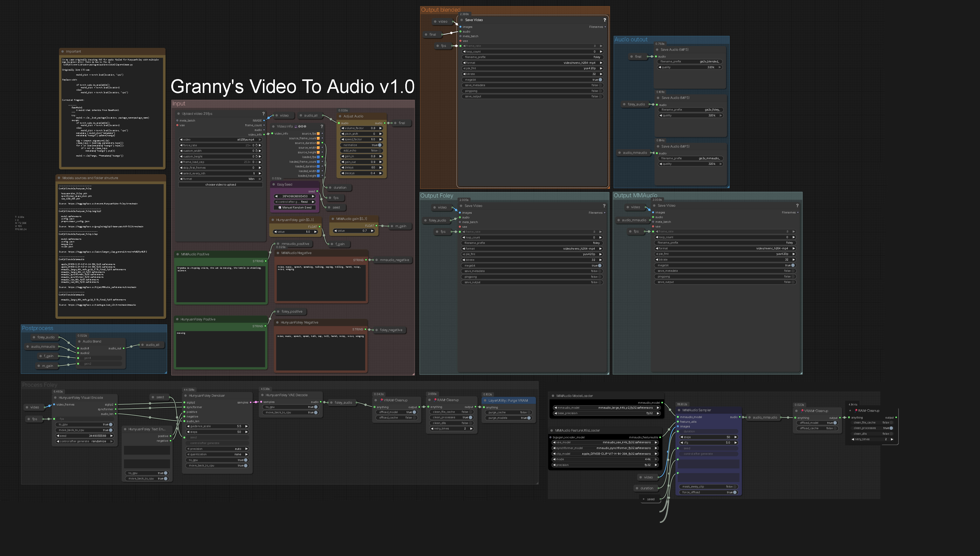Collapse the MMAudio ModelLoader node dot
Screen dimensions: 980x556
pos(553,396)
